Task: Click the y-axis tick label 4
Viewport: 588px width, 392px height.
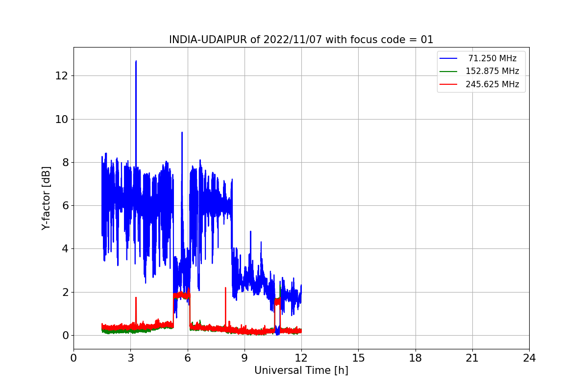Action: (65, 249)
